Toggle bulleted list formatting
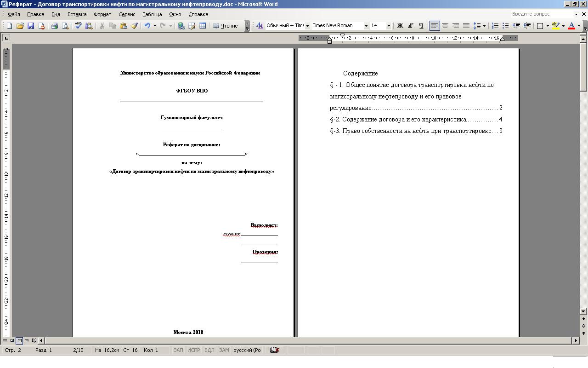The width and height of the screenshot is (588, 368). click(x=506, y=26)
